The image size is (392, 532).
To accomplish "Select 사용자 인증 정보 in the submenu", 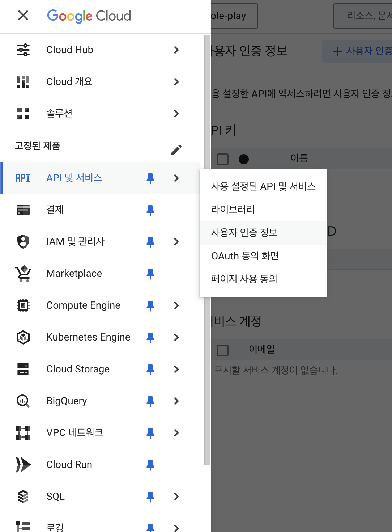I will 263,233.
